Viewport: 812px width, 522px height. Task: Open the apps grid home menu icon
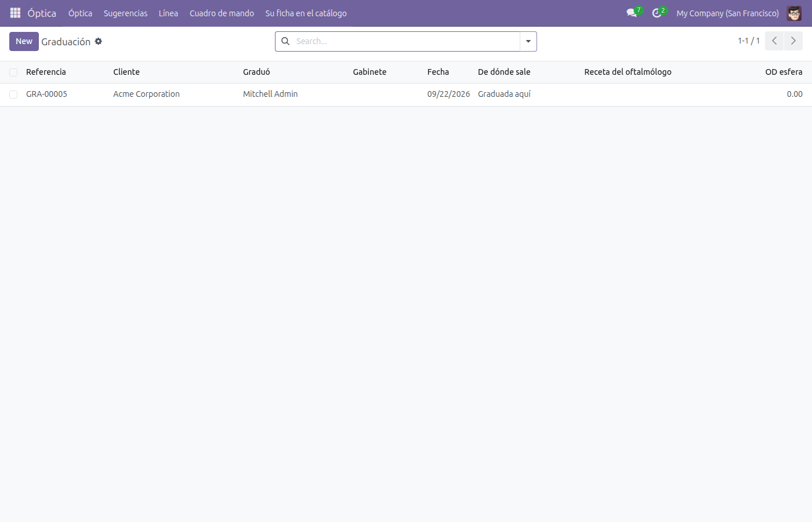[x=16, y=13]
